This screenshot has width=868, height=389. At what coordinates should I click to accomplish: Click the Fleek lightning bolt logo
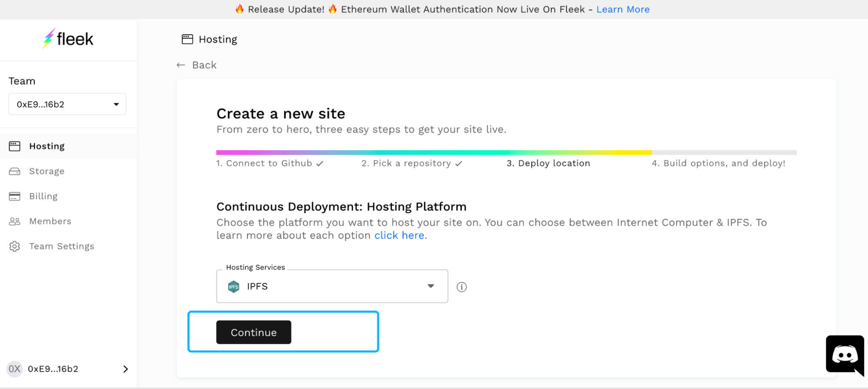[49, 39]
